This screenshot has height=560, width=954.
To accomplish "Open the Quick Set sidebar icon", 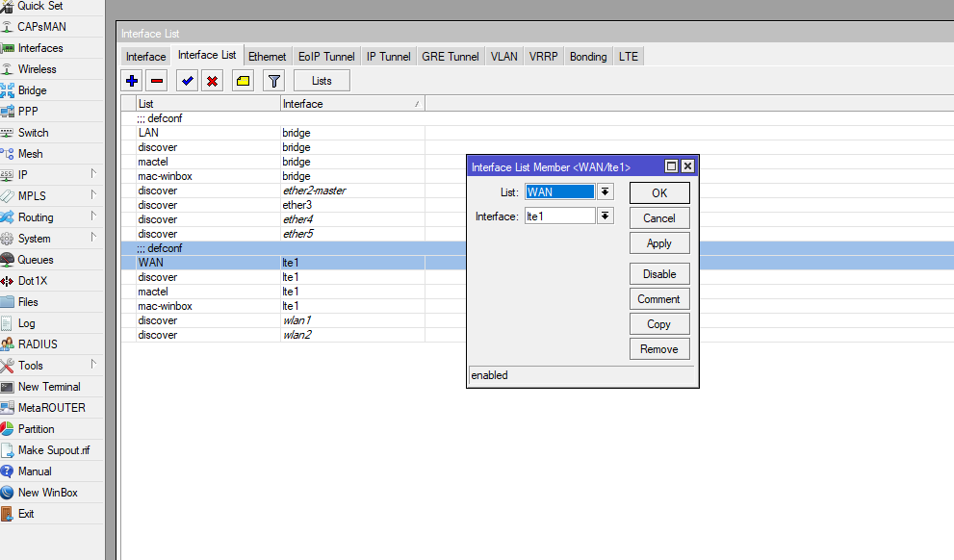I will pos(8,6).
